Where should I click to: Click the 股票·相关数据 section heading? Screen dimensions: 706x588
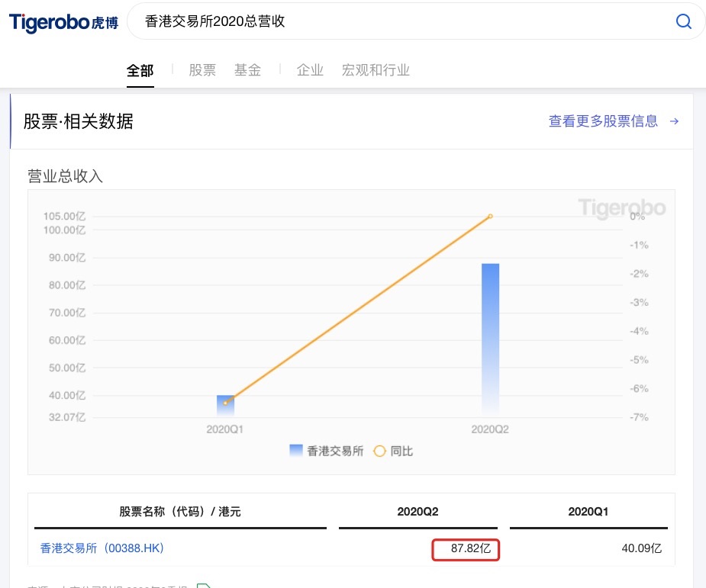coord(79,121)
